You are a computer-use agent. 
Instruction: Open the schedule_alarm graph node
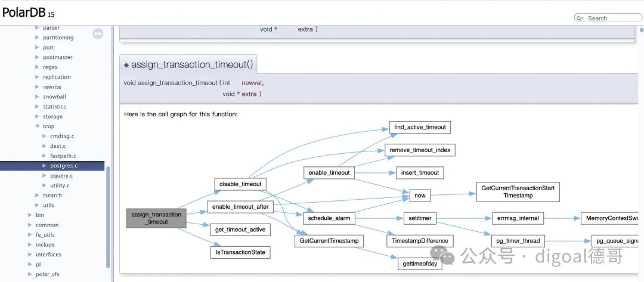pyautogui.click(x=329, y=218)
